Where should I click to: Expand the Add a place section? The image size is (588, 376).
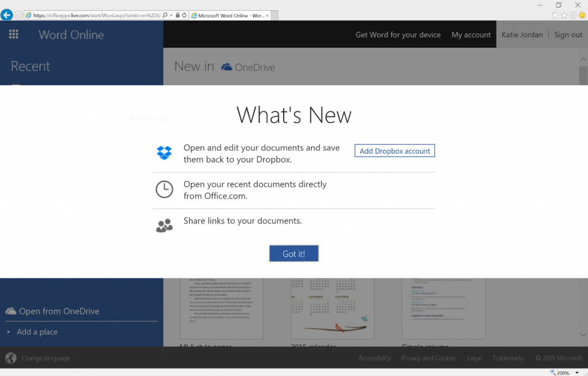38,332
